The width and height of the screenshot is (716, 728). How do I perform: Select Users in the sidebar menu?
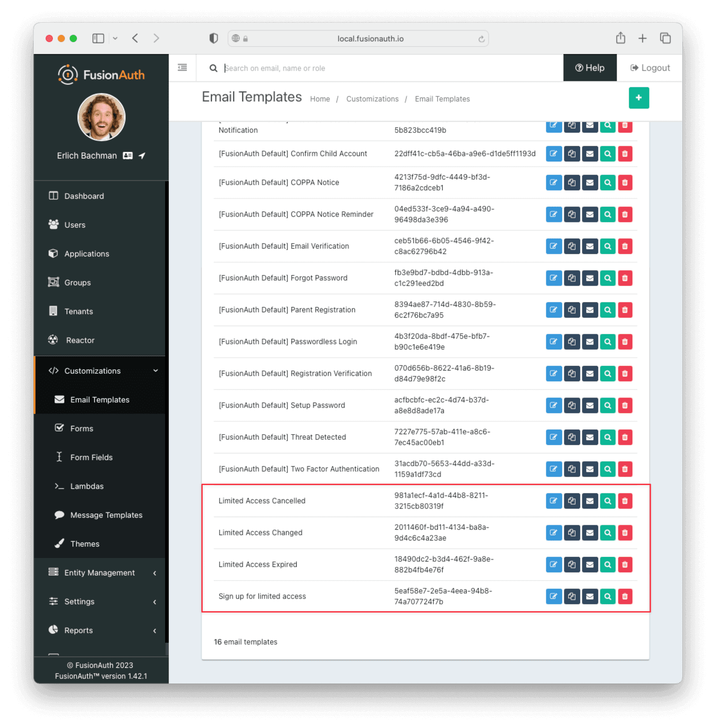coord(75,225)
